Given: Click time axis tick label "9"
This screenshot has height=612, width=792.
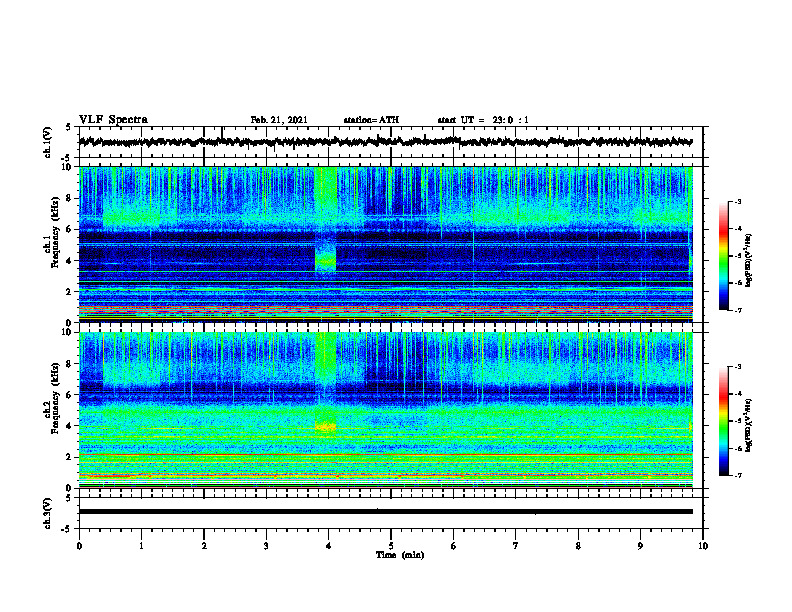Looking at the screenshot, I should tap(640, 546).
